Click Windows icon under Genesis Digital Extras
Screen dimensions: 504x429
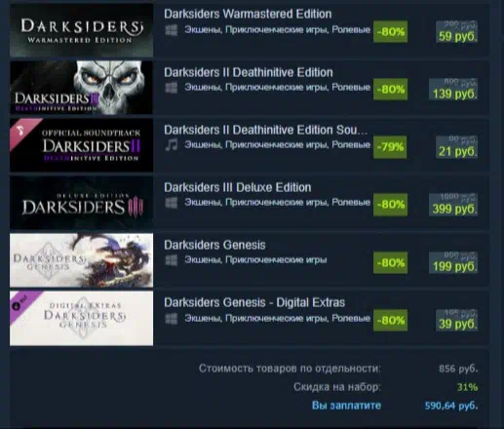tap(172, 319)
